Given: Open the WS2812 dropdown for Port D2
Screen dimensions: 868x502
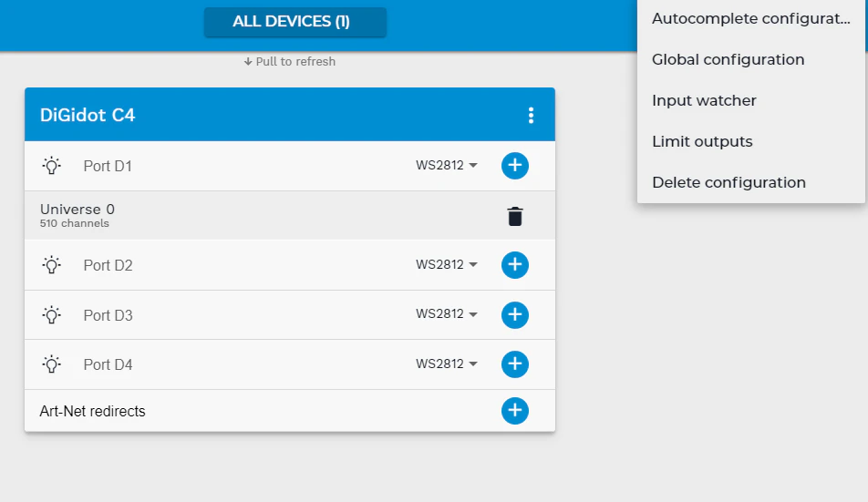Looking at the screenshot, I should (x=446, y=265).
